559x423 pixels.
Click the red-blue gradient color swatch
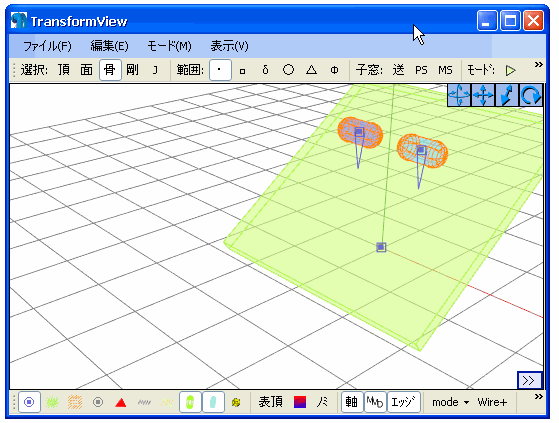click(x=300, y=402)
